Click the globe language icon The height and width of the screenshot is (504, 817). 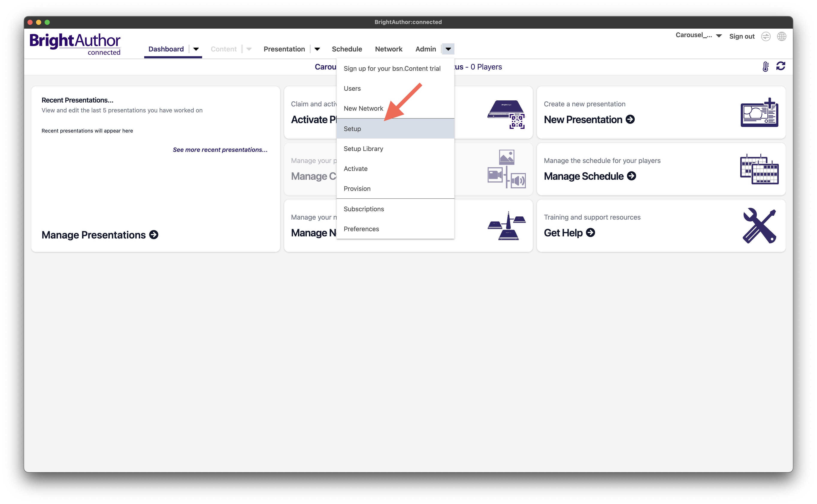click(x=782, y=36)
